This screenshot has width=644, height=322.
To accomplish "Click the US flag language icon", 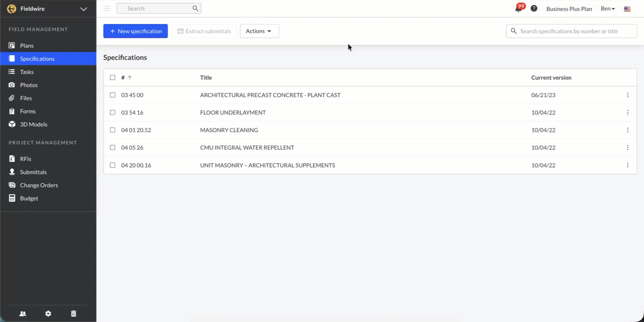I will pos(627,9).
